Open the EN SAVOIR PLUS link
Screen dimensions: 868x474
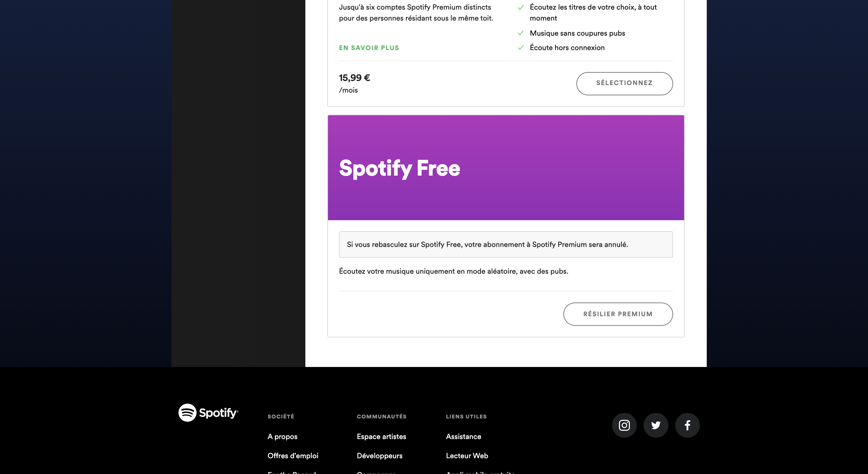pyautogui.click(x=369, y=48)
